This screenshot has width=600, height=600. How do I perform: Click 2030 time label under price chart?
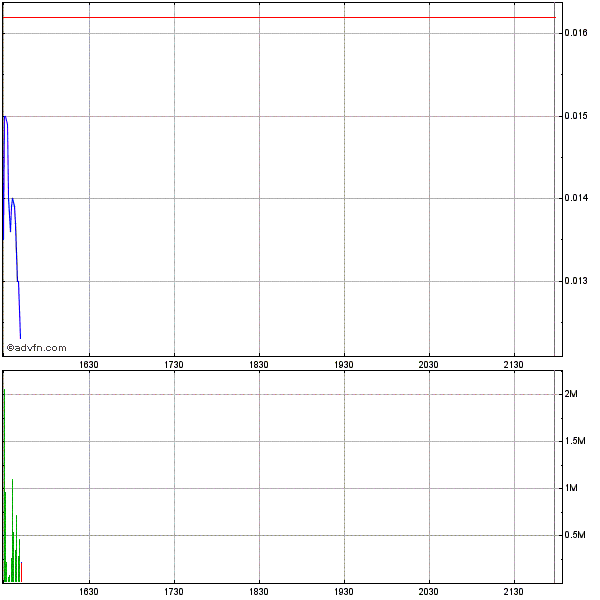pyautogui.click(x=429, y=365)
